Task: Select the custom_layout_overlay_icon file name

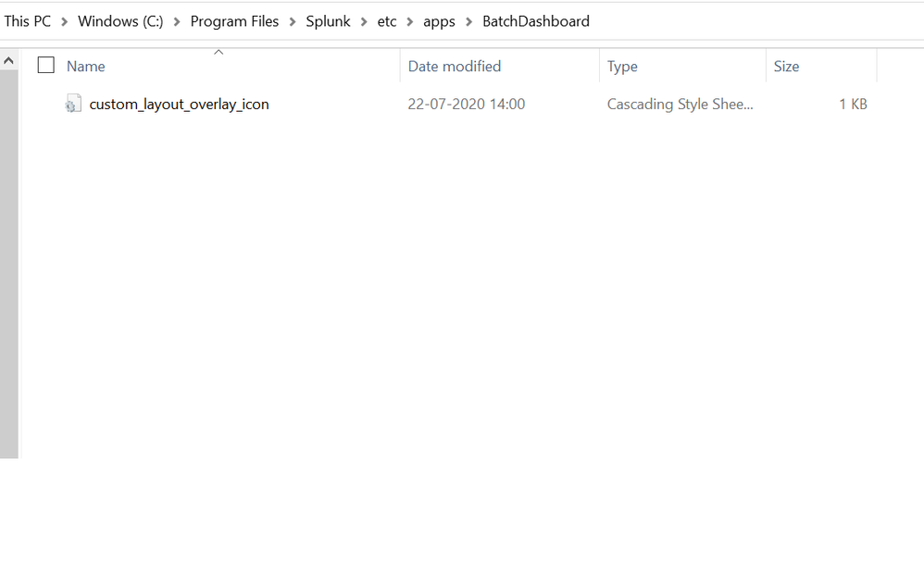Action: [179, 105]
